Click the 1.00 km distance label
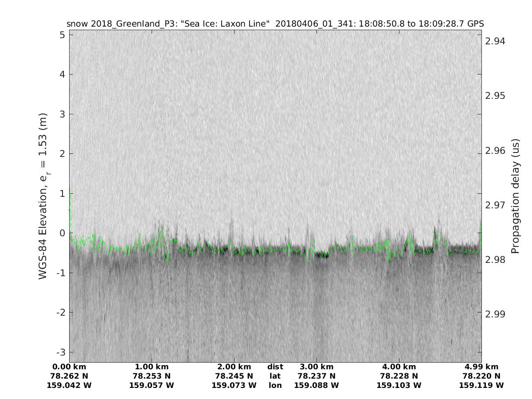 (152, 367)
